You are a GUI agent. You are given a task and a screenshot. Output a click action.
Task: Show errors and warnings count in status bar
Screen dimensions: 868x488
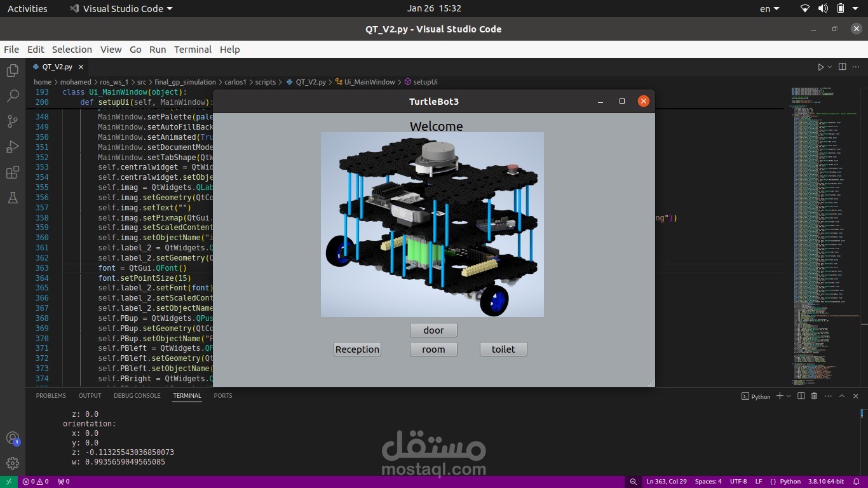click(36, 482)
